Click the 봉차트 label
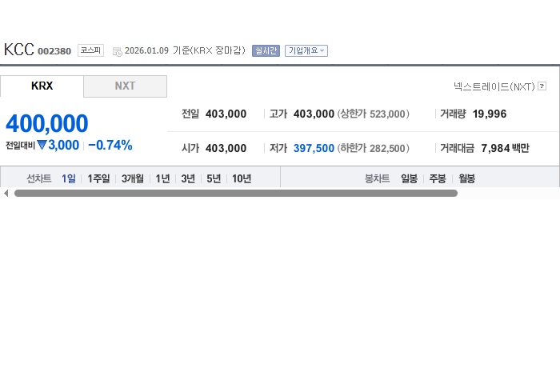 pos(377,178)
